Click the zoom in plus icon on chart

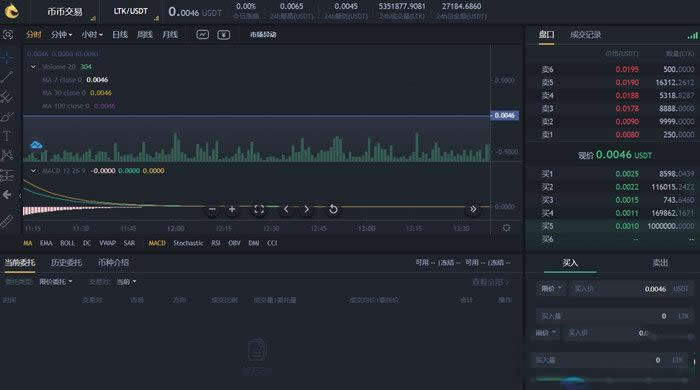pyautogui.click(x=232, y=209)
